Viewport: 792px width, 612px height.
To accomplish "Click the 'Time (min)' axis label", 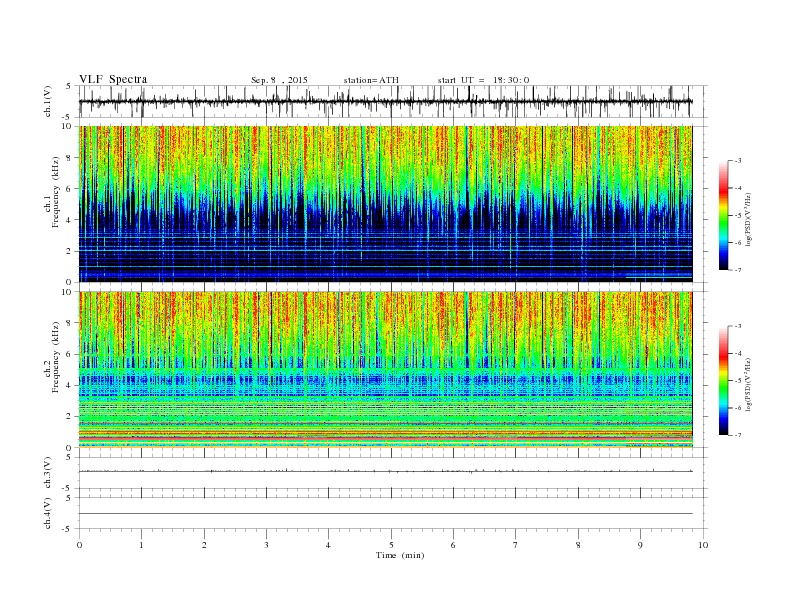I will (400, 555).
